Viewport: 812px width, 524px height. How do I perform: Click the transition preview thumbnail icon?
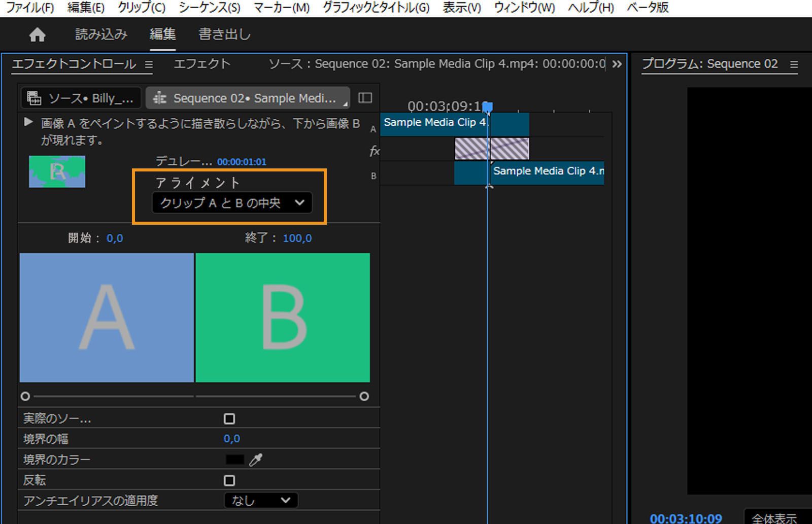click(x=57, y=171)
